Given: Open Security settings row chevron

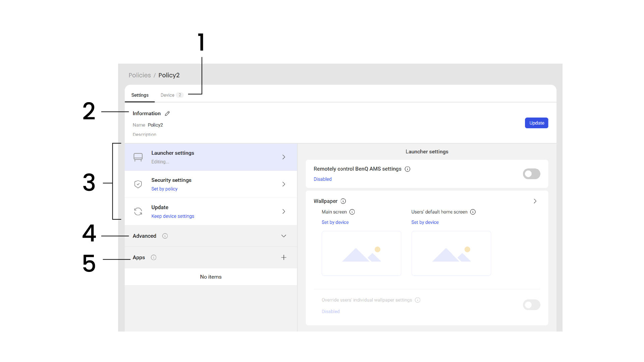Looking at the screenshot, I should tap(284, 184).
